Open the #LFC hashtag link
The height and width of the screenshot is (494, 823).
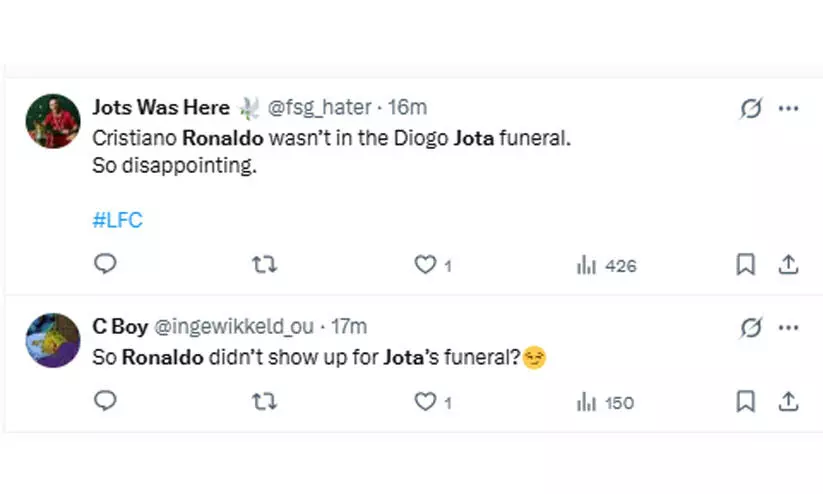point(117,221)
